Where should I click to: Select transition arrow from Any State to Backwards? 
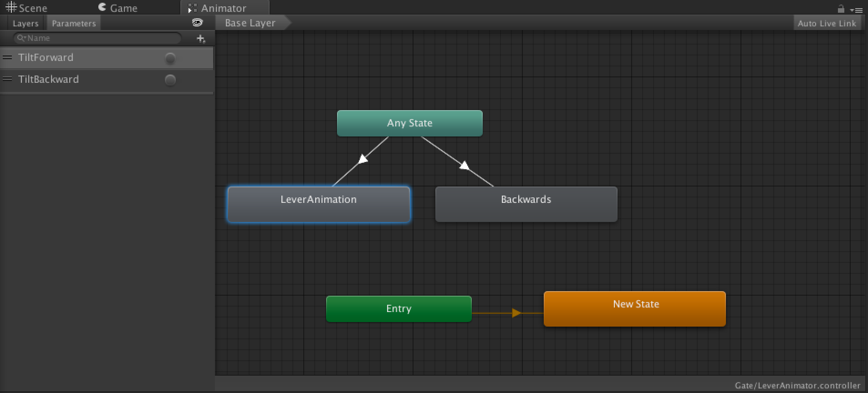click(464, 165)
